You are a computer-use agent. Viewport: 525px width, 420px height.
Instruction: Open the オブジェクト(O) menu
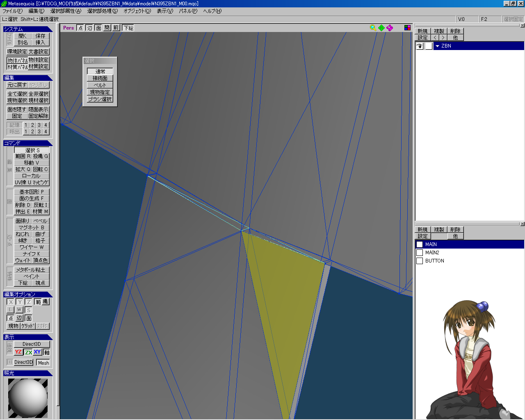[137, 11]
